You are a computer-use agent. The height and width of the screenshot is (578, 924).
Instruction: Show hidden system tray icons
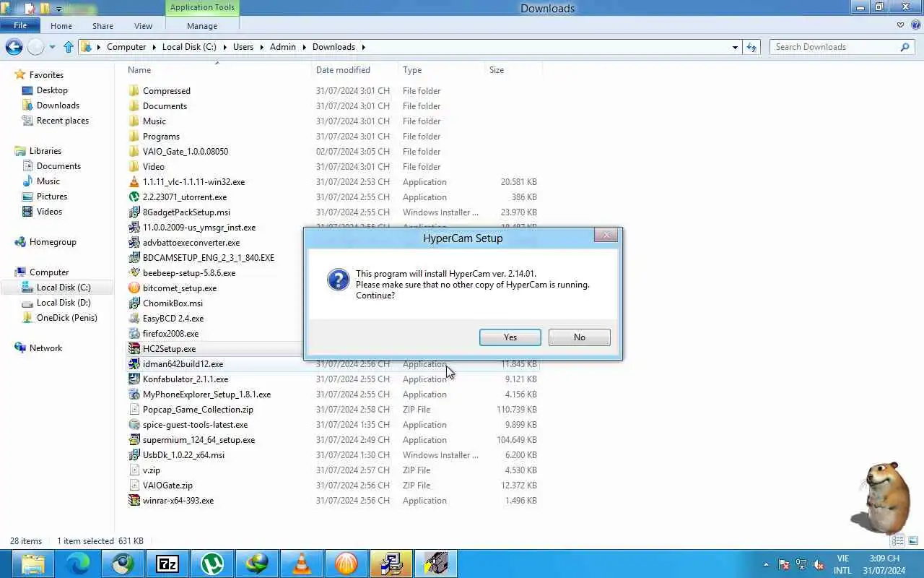coord(767,564)
